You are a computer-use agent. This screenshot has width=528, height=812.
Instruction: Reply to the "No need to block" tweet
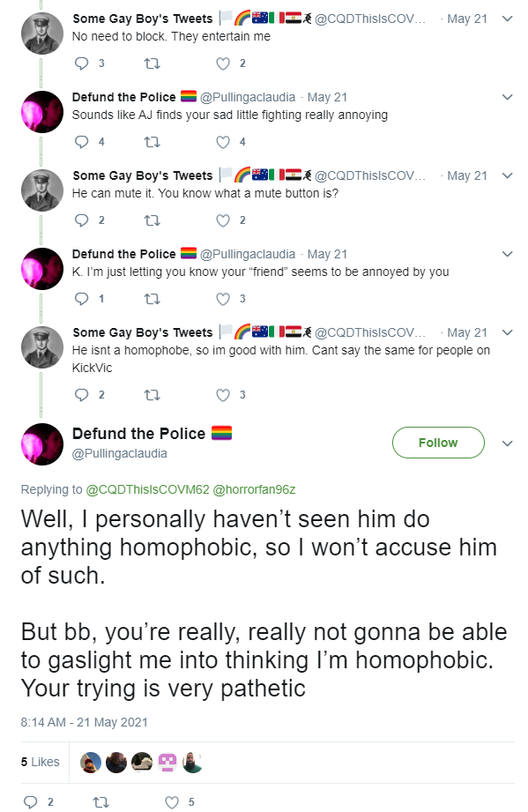tap(82, 63)
